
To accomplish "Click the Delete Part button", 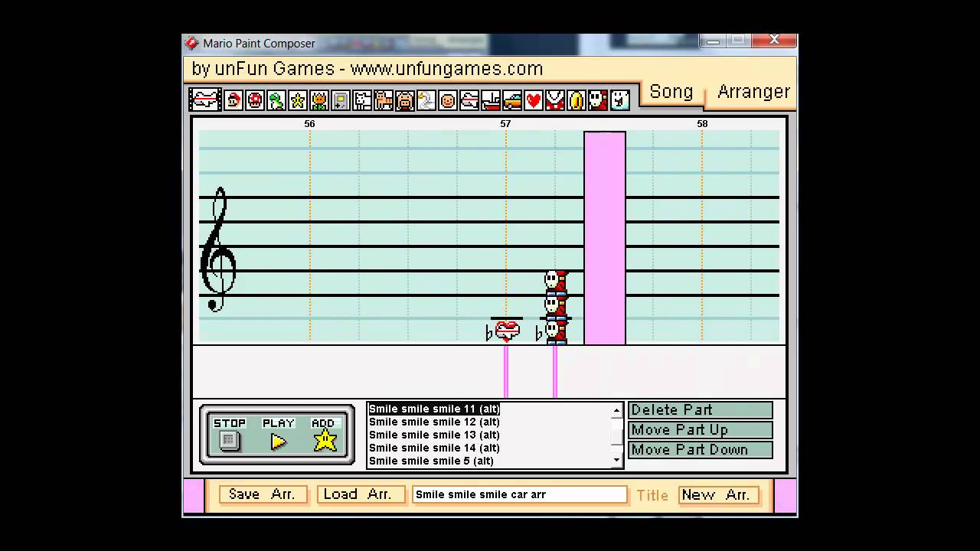I will pos(700,410).
